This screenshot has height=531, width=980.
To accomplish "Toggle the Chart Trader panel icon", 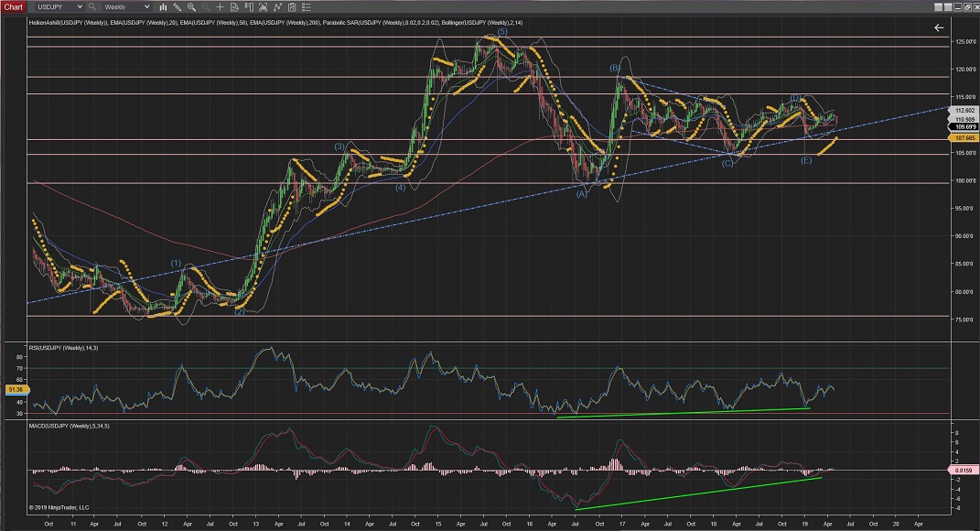I will point(250,6).
